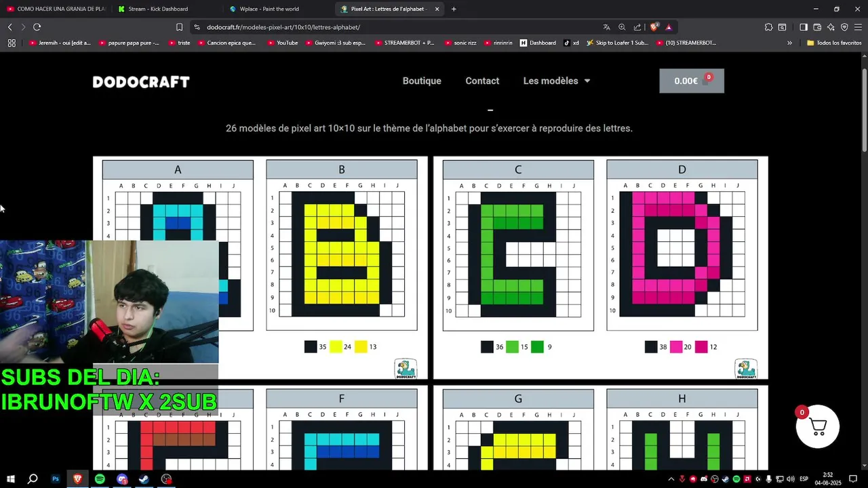868x488 pixels.
Task: Open Photoshop from the taskbar
Action: (56, 479)
